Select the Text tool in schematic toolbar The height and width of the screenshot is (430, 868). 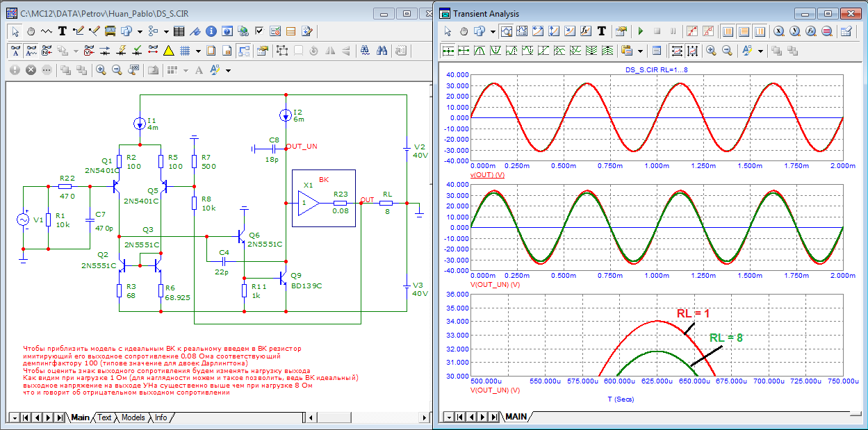pos(63,31)
